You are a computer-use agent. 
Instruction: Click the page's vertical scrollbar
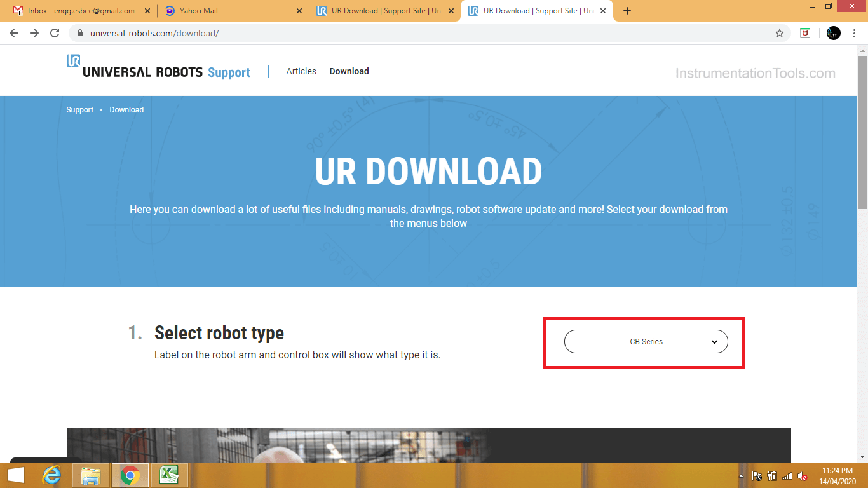click(x=862, y=133)
